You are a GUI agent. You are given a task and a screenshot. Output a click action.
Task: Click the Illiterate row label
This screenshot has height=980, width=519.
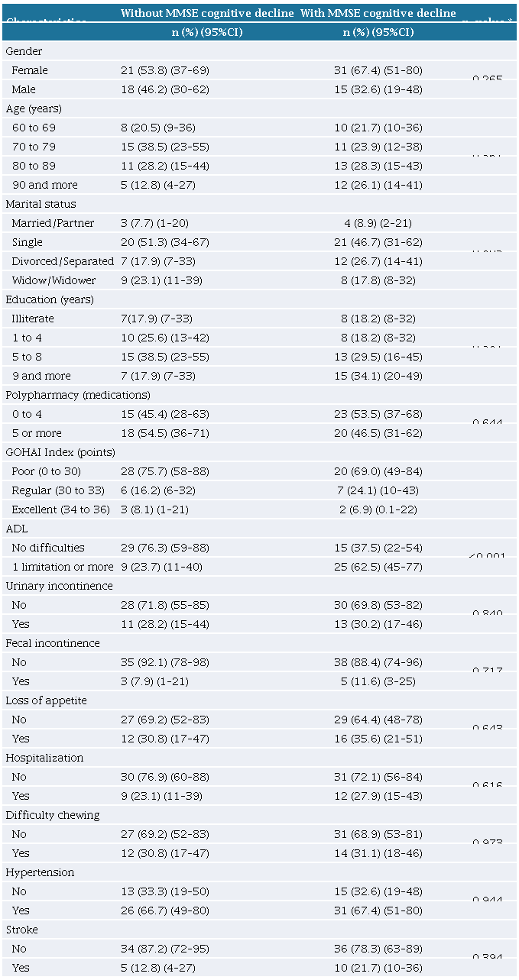33,319
